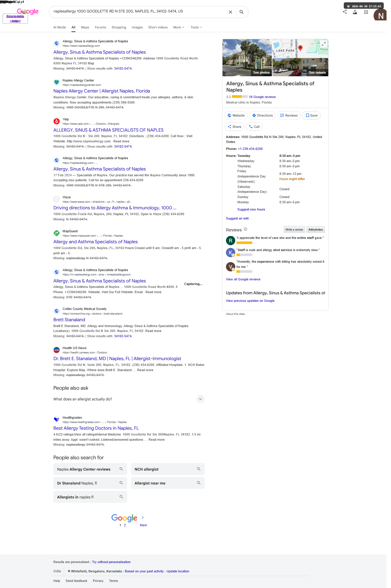
Task: Open the More dropdown in search tabs
Action: pos(179,27)
